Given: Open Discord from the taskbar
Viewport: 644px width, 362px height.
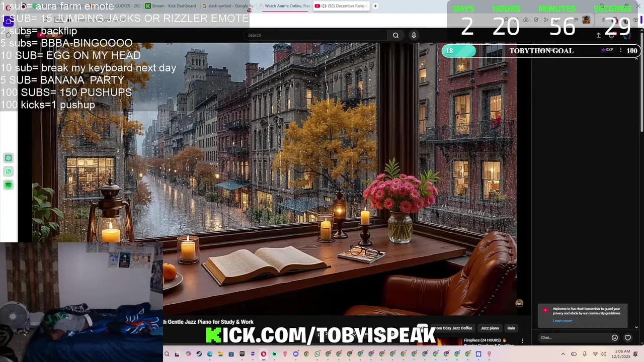Looking at the screenshot, I should (296, 354).
